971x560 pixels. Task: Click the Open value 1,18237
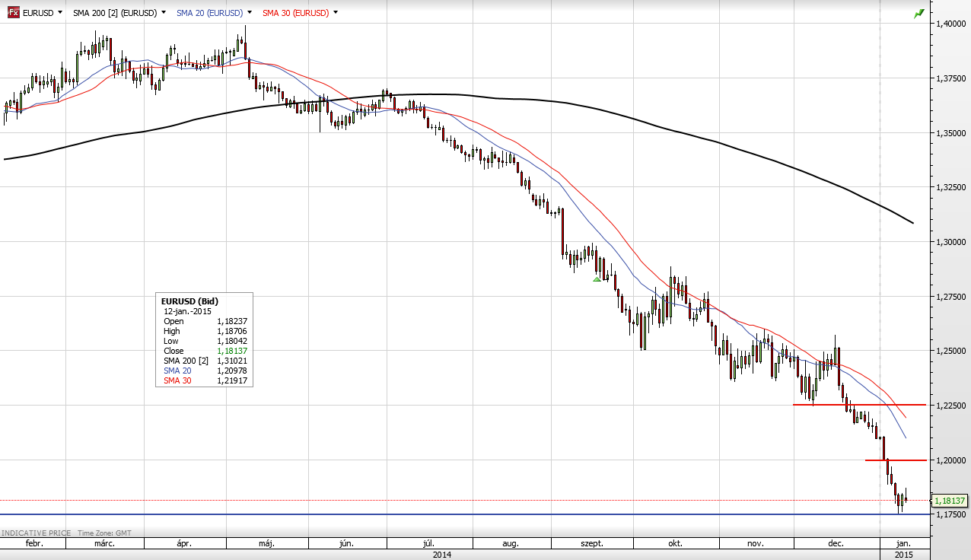tap(231, 321)
